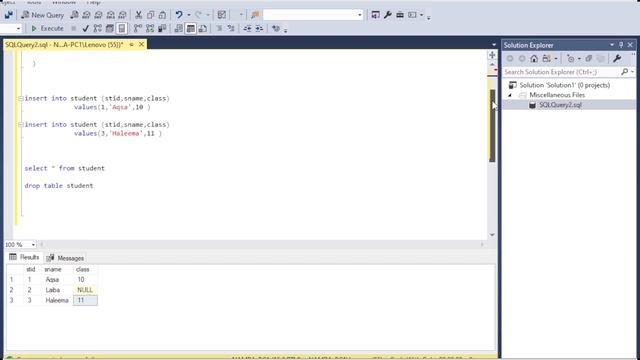The width and height of the screenshot is (640, 360).
Task: Toggle Include Client Statistics
Action: (x=162, y=28)
